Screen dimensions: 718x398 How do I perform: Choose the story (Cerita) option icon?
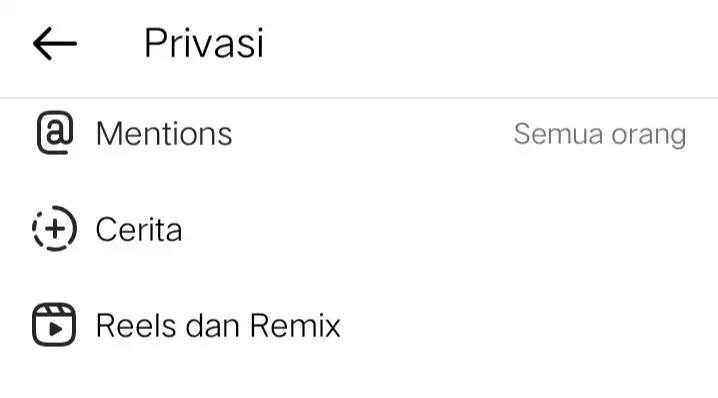54,229
